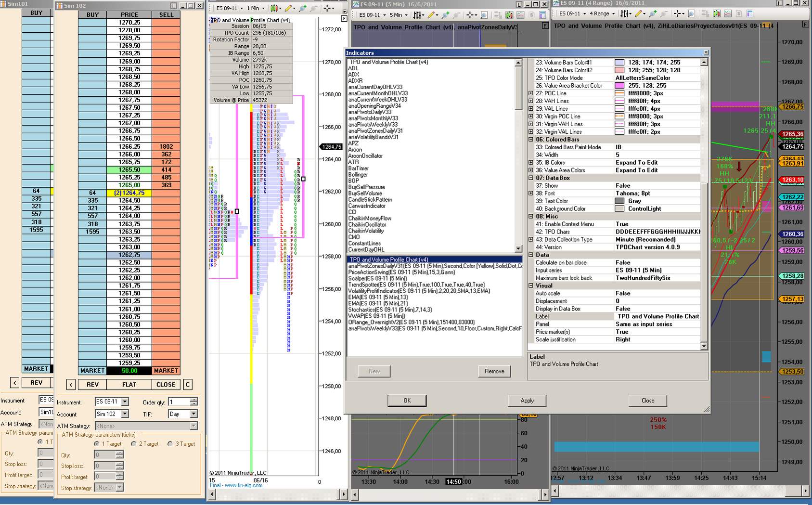Image resolution: width=812 pixels, height=505 pixels.
Task: Select drawing pencil tool in 1 Min chart
Action: click(x=288, y=8)
